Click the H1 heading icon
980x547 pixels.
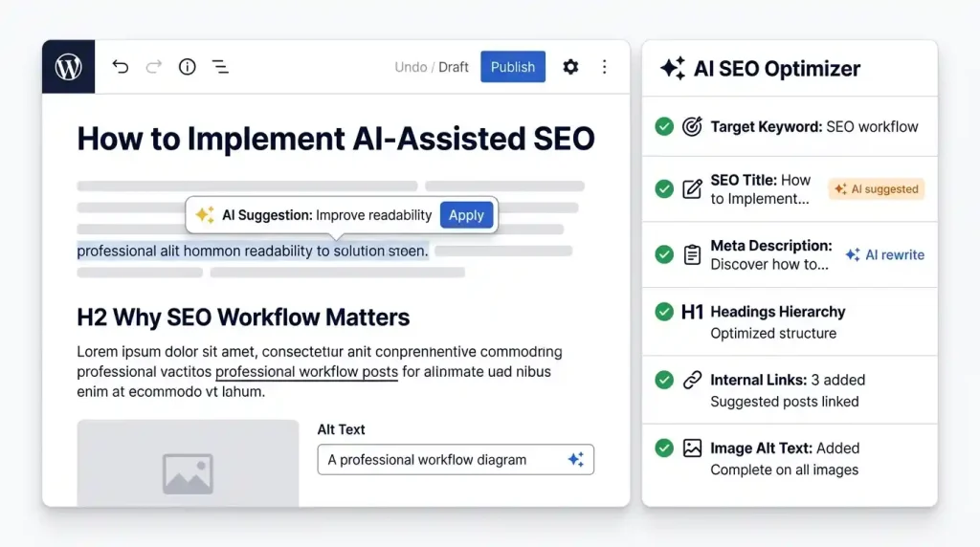tap(692, 312)
